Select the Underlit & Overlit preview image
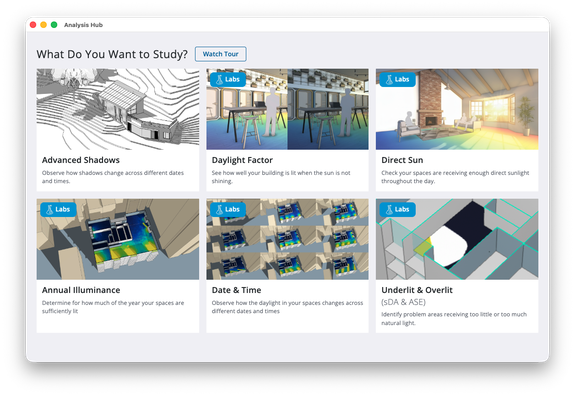575x396 pixels. [x=457, y=239]
